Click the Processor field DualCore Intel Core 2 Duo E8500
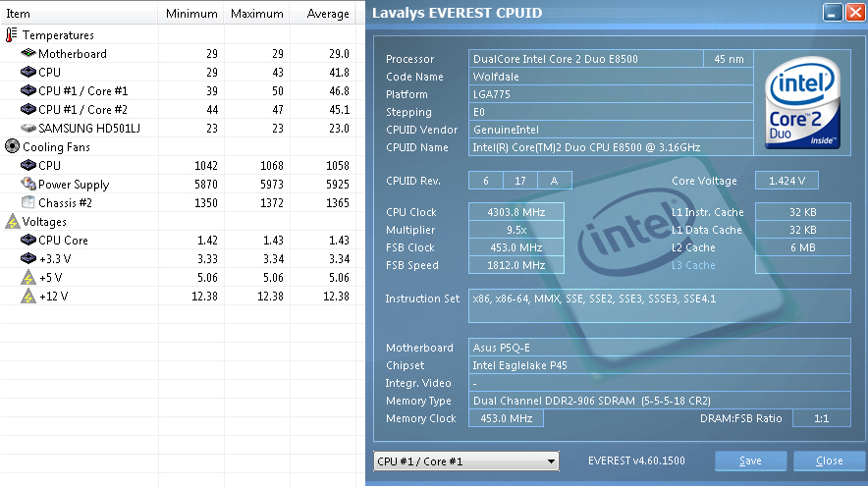 tap(585, 59)
